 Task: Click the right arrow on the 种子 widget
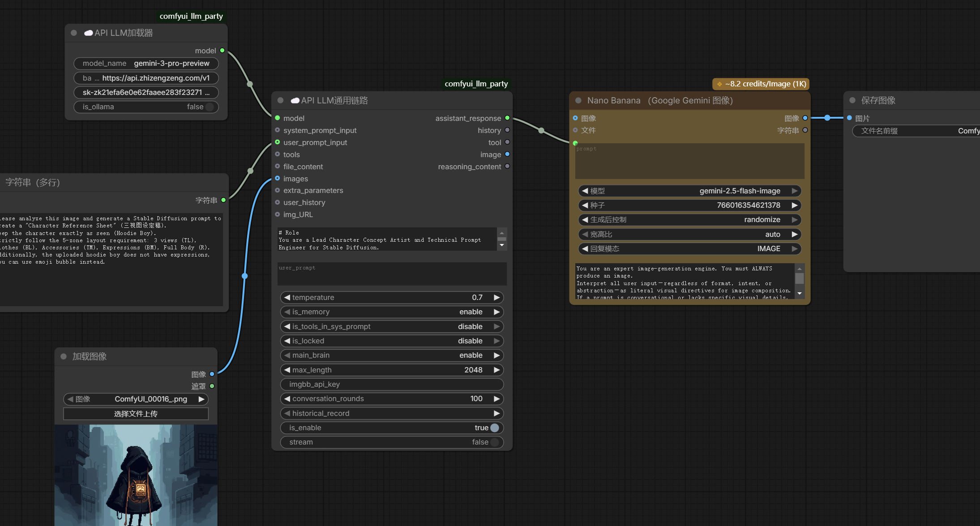[795, 205]
